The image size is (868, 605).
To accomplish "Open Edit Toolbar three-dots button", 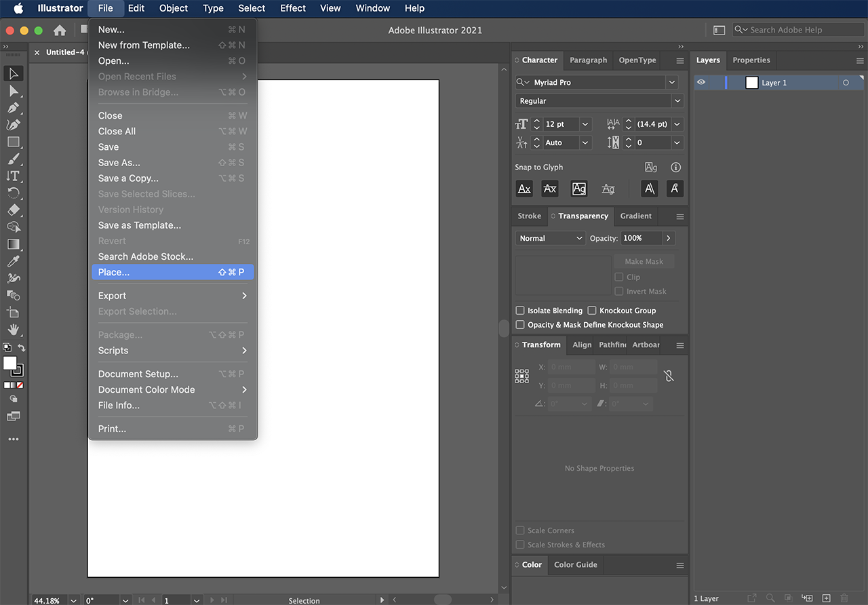I will [x=14, y=440].
